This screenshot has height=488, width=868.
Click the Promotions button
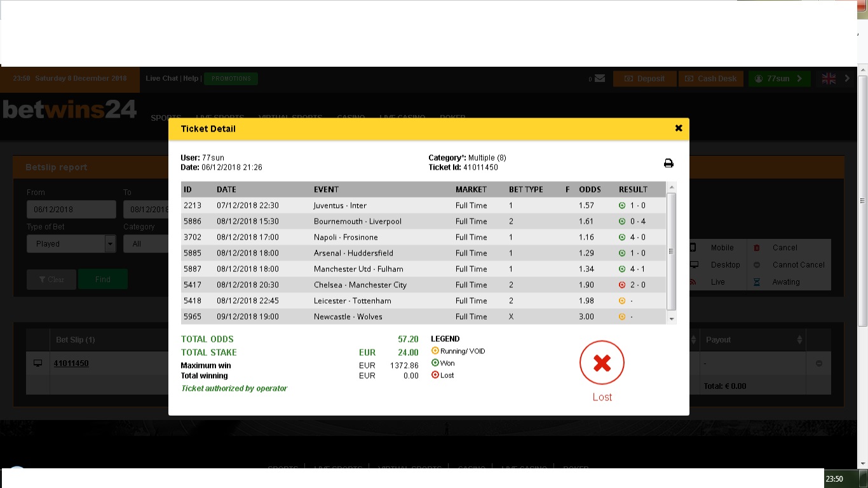(231, 79)
